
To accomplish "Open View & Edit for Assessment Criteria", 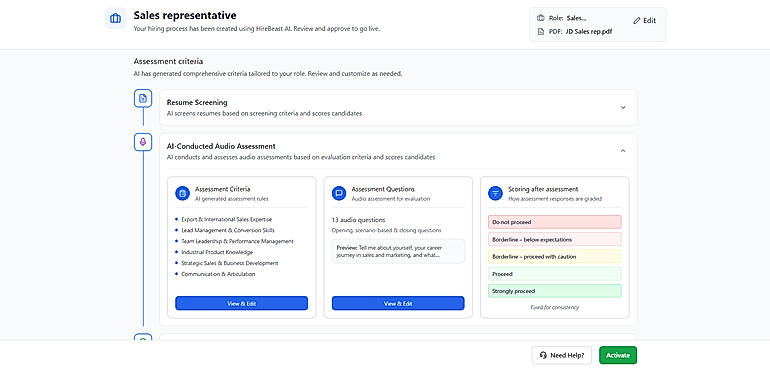I will pos(242,303).
